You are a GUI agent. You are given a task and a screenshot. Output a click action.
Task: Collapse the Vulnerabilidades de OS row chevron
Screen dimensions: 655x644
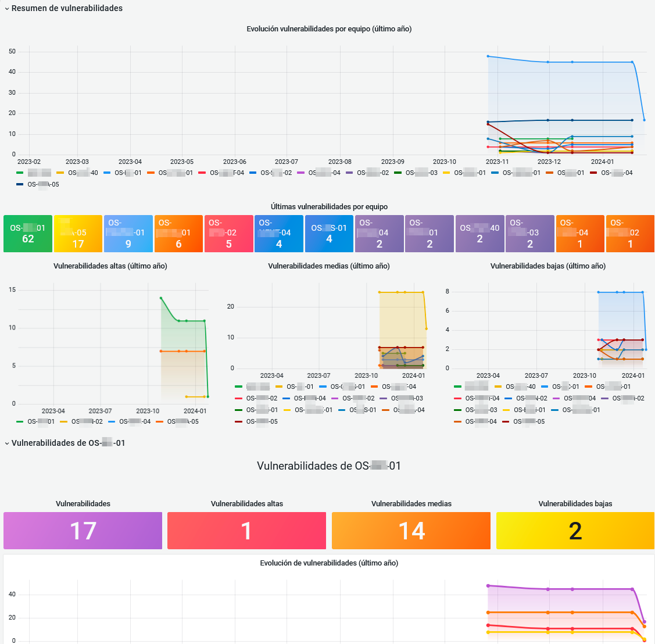(x=7, y=443)
